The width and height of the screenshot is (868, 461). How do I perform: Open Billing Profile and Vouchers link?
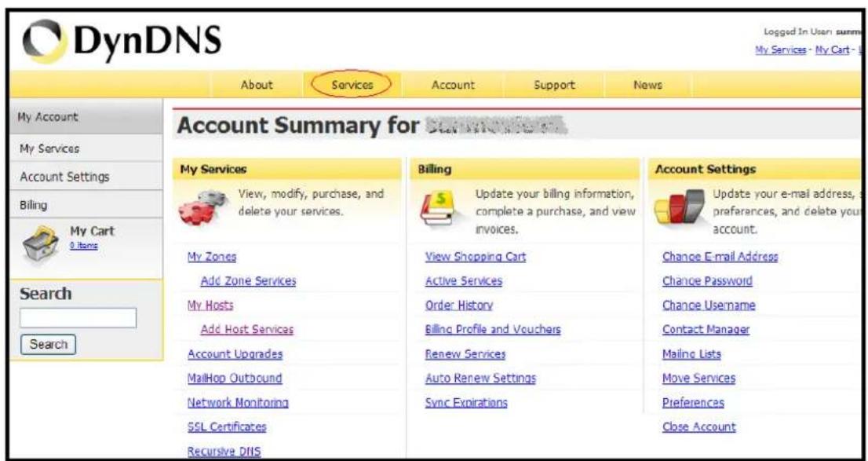click(x=493, y=330)
